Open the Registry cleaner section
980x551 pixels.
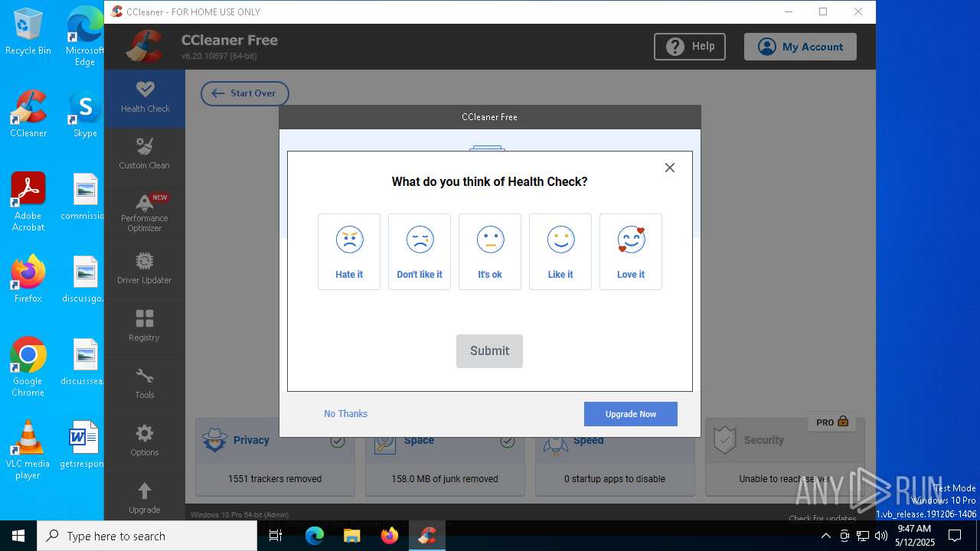(x=145, y=328)
